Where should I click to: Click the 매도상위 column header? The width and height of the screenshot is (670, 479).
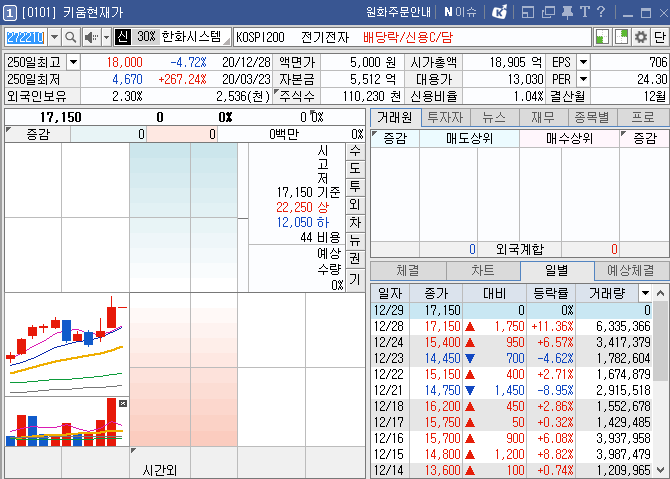click(x=469, y=138)
